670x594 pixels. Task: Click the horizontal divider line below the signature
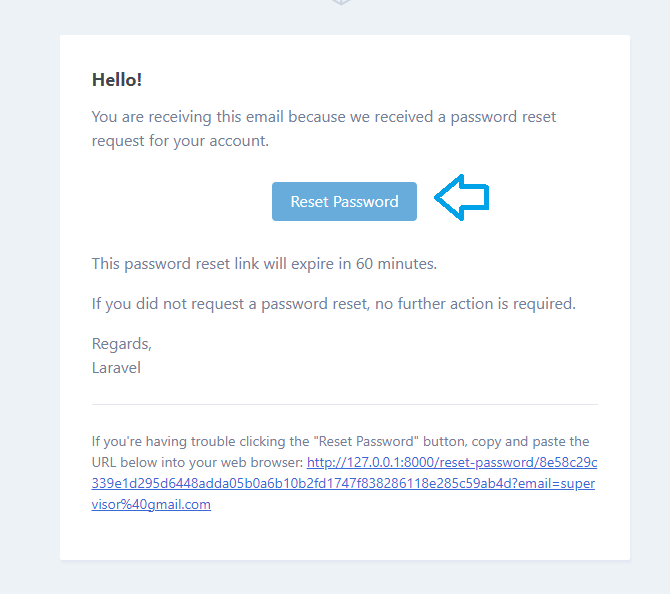[x=345, y=404]
